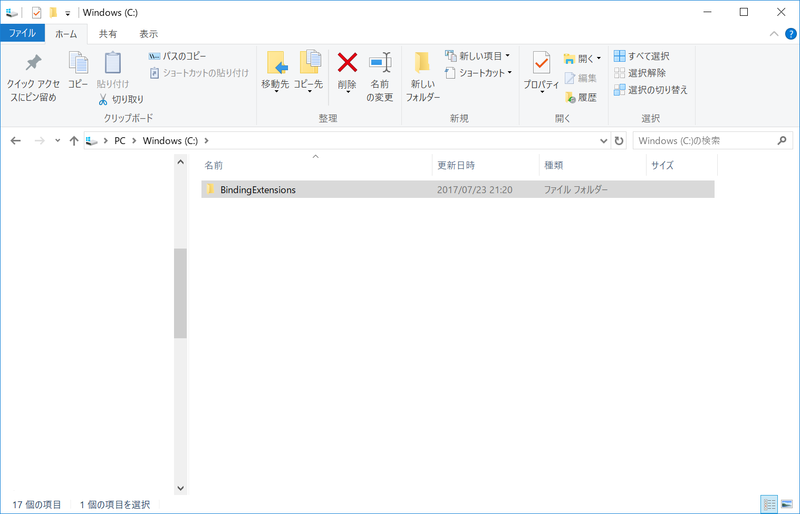Click 履歴 (History) in the ribbon

click(x=581, y=97)
